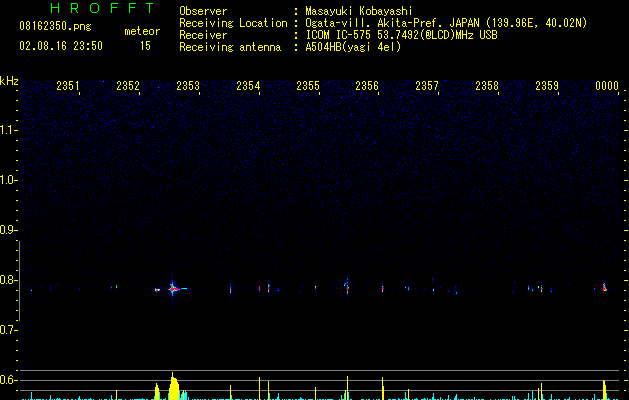Click the Receiving Location label
Image resolution: width=629 pixels, height=400 pixels.
(x=233, y=23)
